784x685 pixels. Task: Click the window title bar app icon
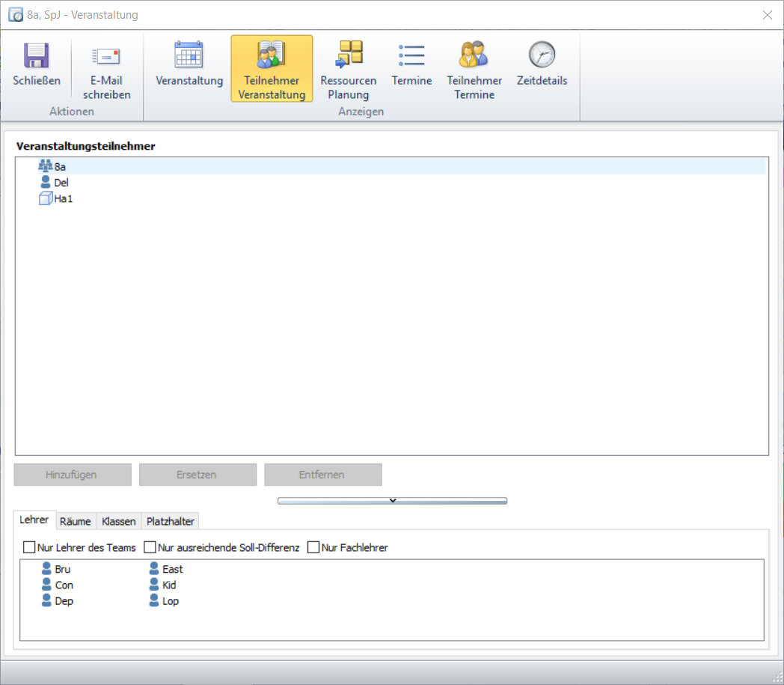pyautogui.click(x=16, y=15)
